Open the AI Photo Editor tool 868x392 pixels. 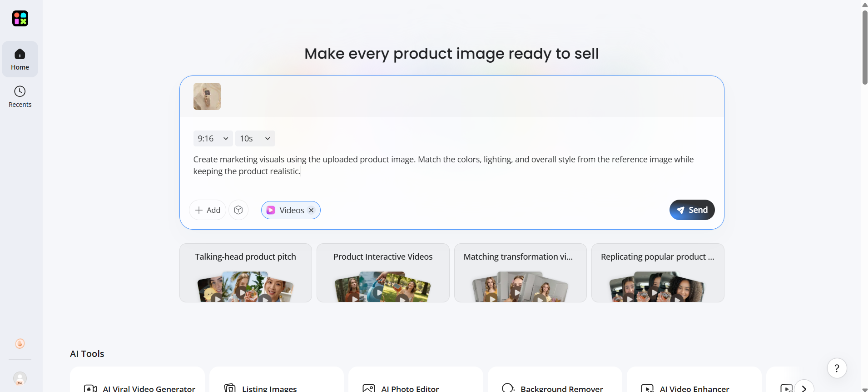pyautogui.click(x=416, y=380)
